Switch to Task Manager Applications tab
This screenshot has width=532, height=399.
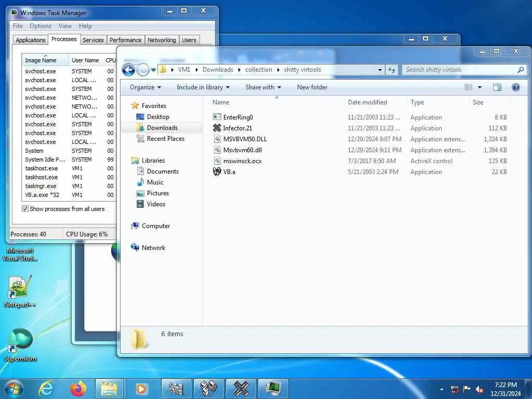31,40
